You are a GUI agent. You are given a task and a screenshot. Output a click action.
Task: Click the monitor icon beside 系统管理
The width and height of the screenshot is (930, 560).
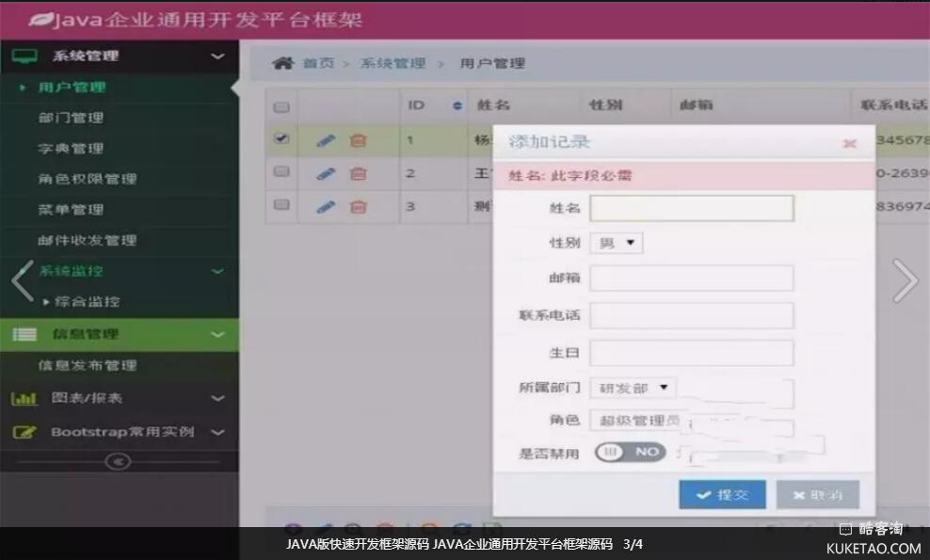(x=24, y=56)
